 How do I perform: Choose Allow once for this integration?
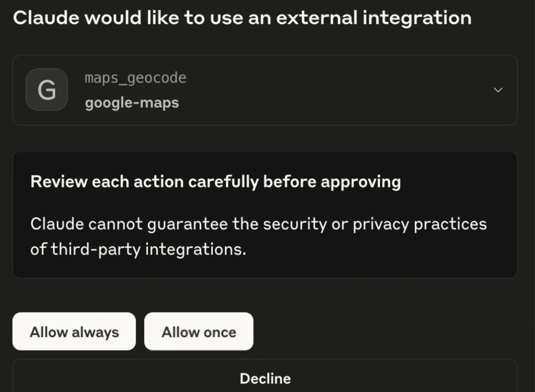(199, 332)
